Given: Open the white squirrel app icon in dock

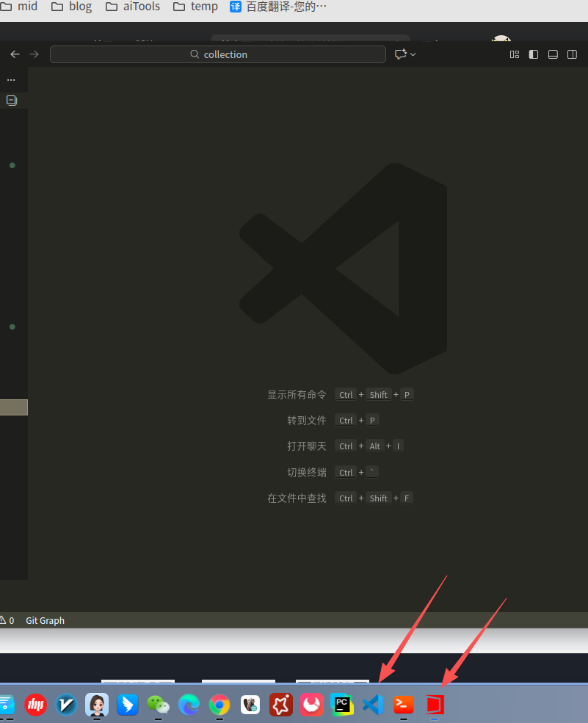Looking at the screenshot, I should [250, 705].
